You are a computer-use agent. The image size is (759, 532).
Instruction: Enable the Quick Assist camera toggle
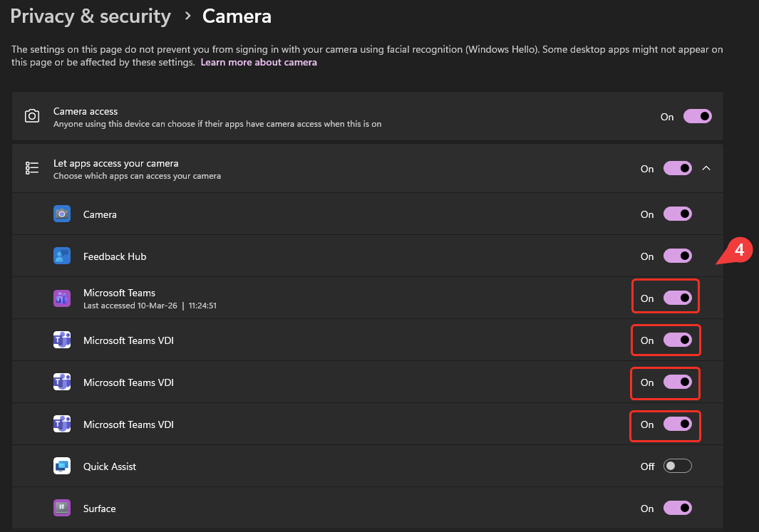click(678, 466)
